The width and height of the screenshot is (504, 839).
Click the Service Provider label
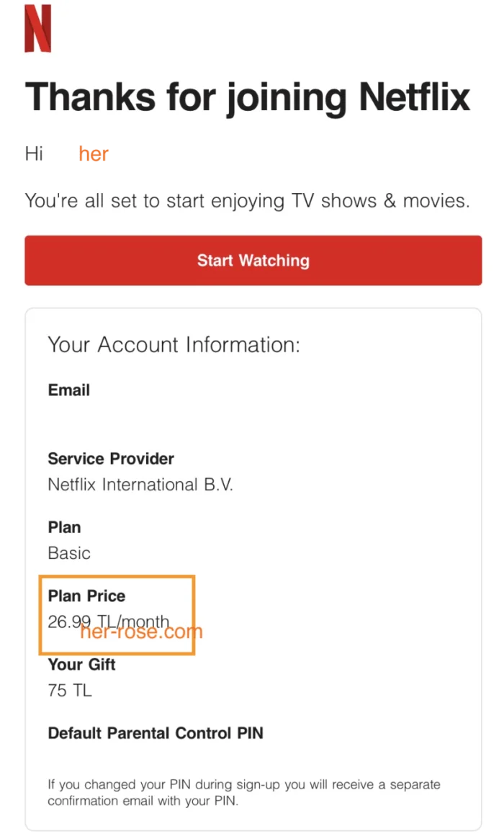click(x=111, y=459)
